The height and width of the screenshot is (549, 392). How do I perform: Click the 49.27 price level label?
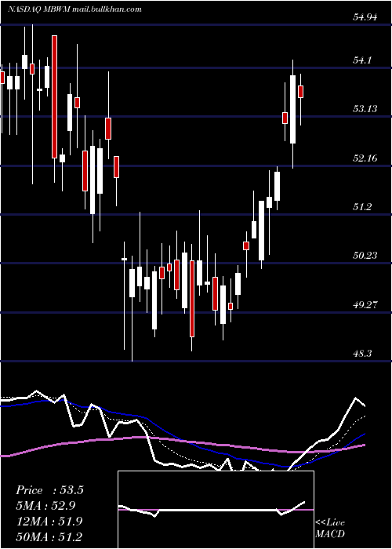tap(365, 304)
